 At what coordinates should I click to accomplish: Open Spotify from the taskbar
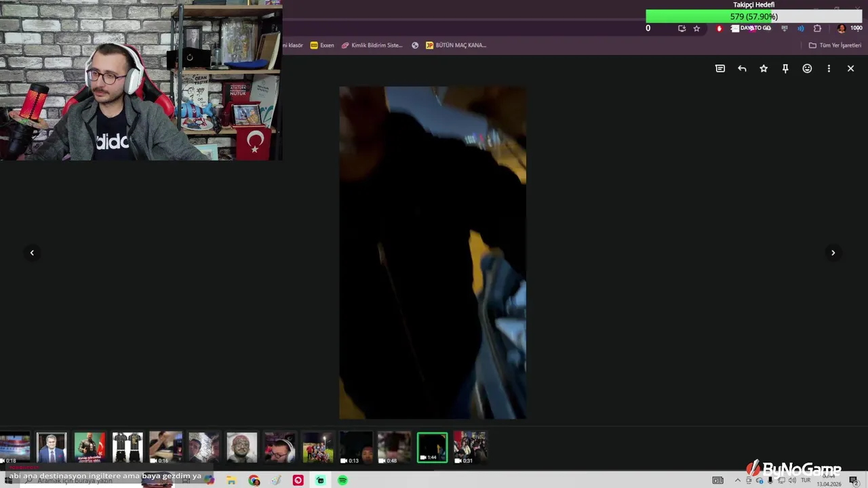click(342, 481)
